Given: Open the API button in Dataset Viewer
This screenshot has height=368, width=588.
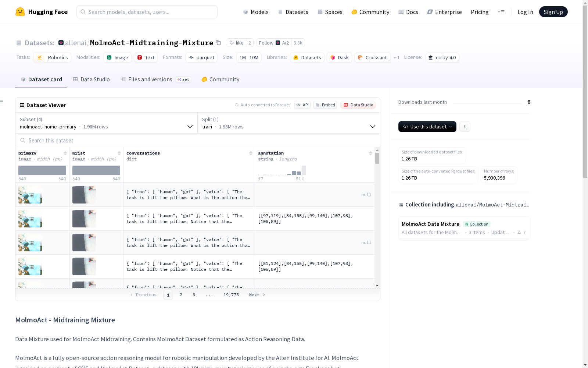Looking at the screenshot, I should click(302, 105).
